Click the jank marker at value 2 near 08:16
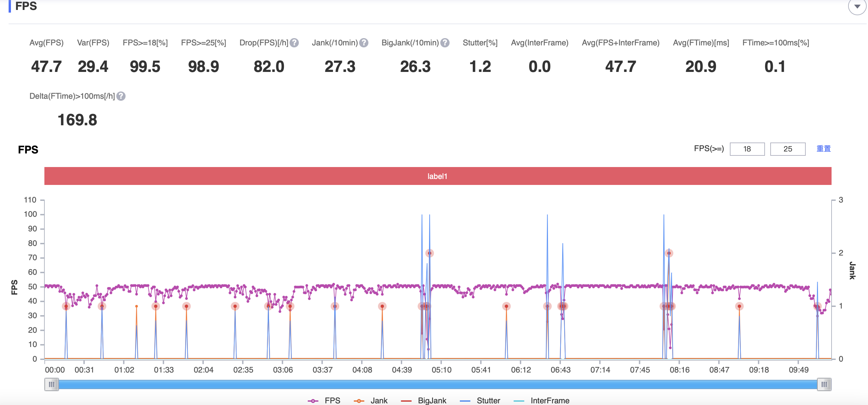The image size is (868, 405). coord(669,253)
